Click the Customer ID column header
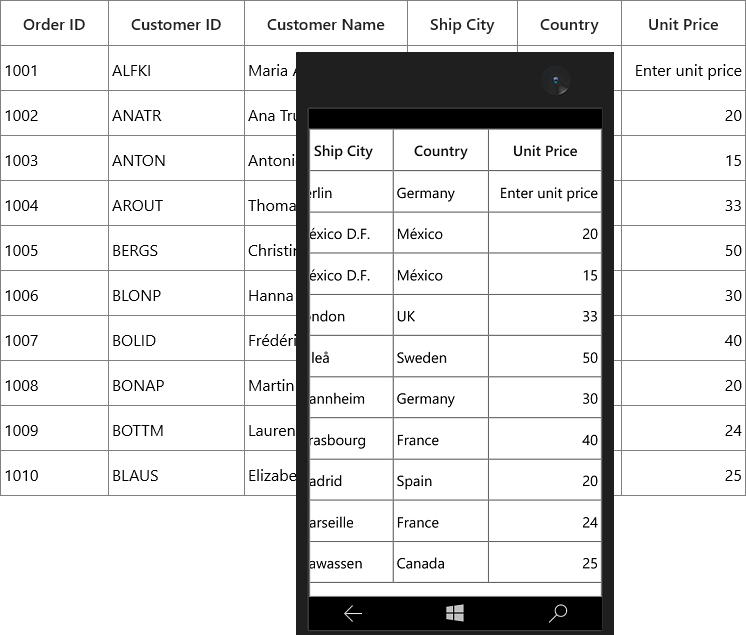 177,23
